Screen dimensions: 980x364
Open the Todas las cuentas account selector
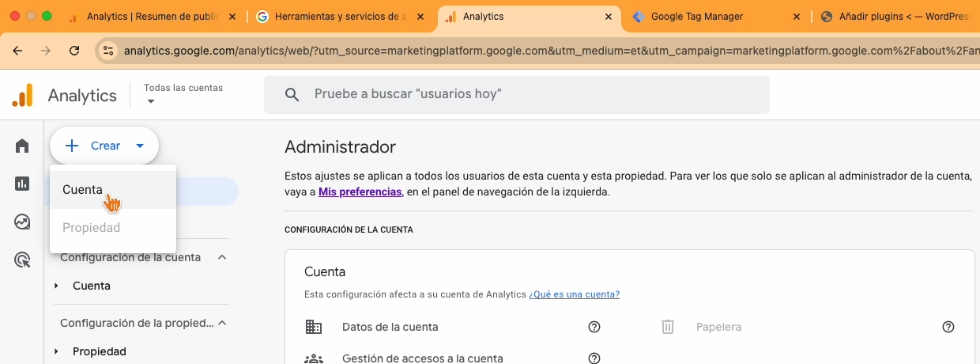pos(183,94)
